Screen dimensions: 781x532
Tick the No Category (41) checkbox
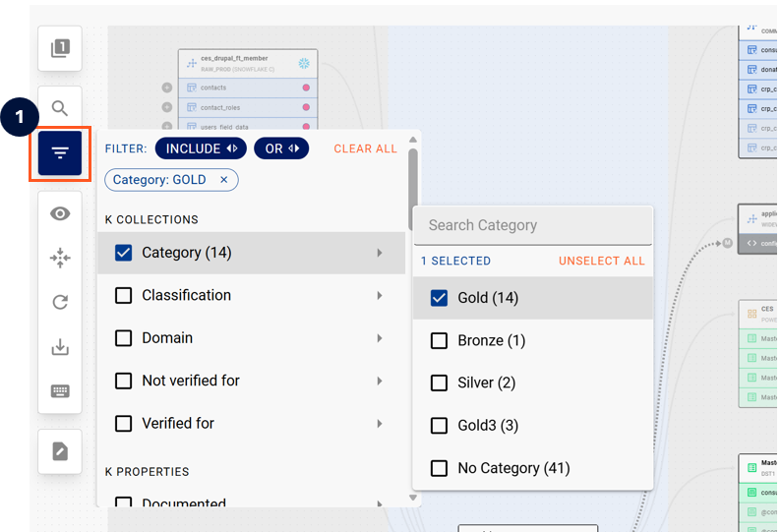[x=440, y=468]
